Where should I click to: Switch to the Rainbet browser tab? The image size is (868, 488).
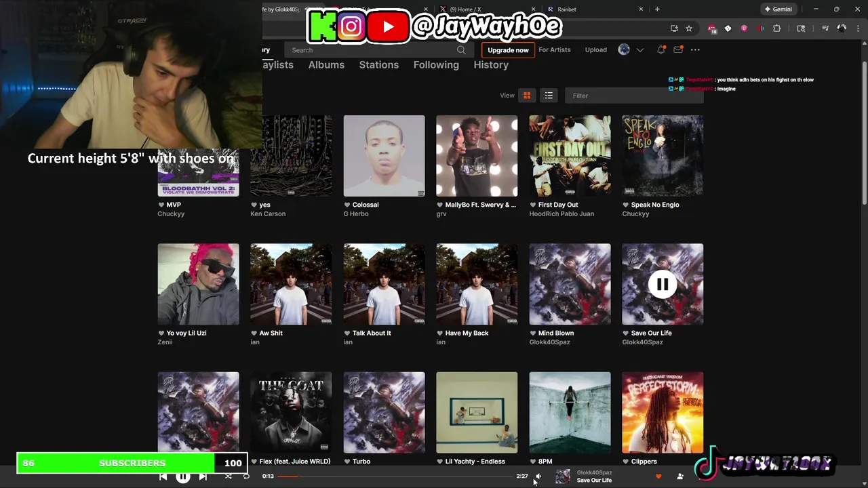595,9
